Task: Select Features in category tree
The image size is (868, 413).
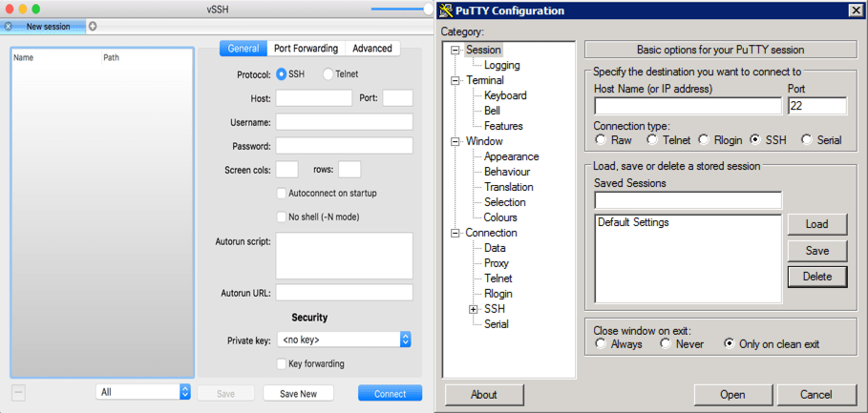Action: point(503,126)
